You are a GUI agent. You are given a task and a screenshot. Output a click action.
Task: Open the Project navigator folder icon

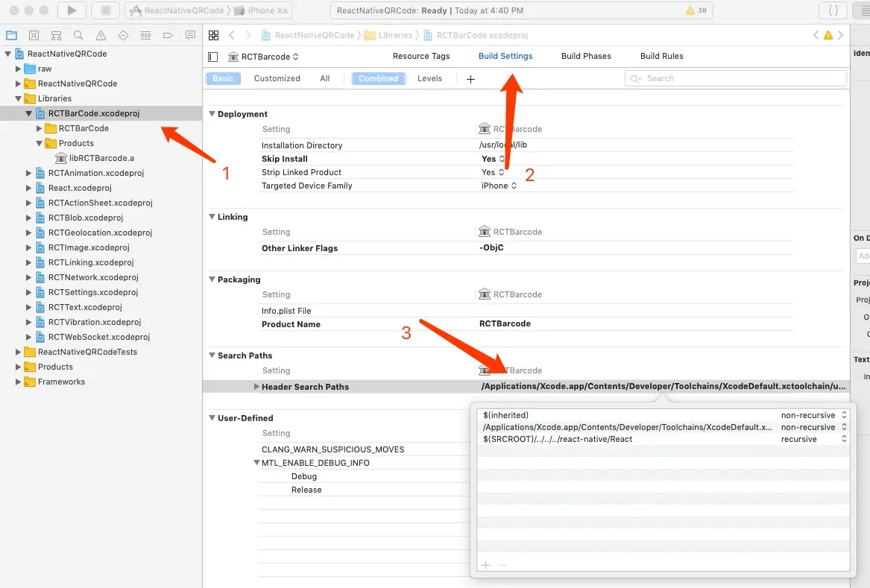click(11, 35)
